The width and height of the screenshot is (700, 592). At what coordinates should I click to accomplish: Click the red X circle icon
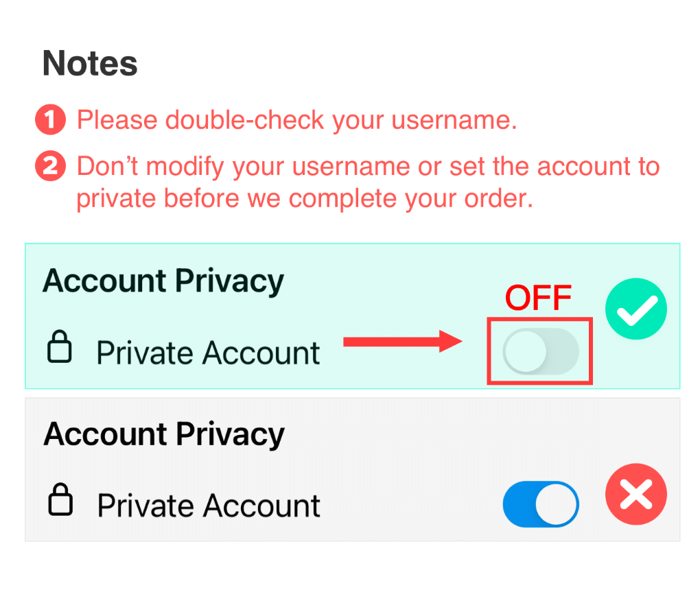[635, 494]
